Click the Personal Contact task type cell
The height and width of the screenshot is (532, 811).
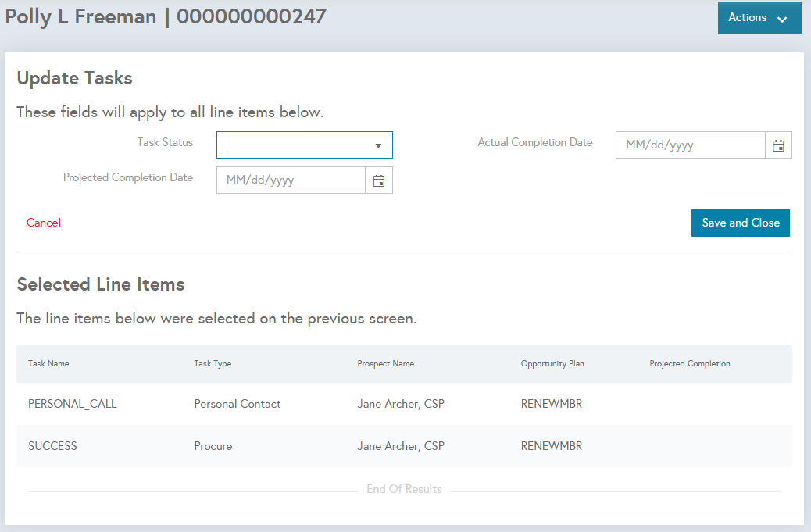pos(238,404)
